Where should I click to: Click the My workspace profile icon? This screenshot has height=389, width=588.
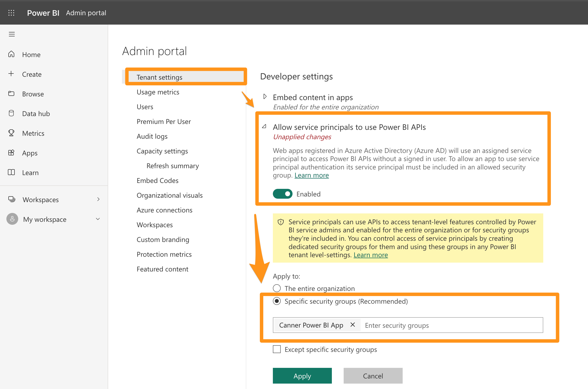pos(12,219)
